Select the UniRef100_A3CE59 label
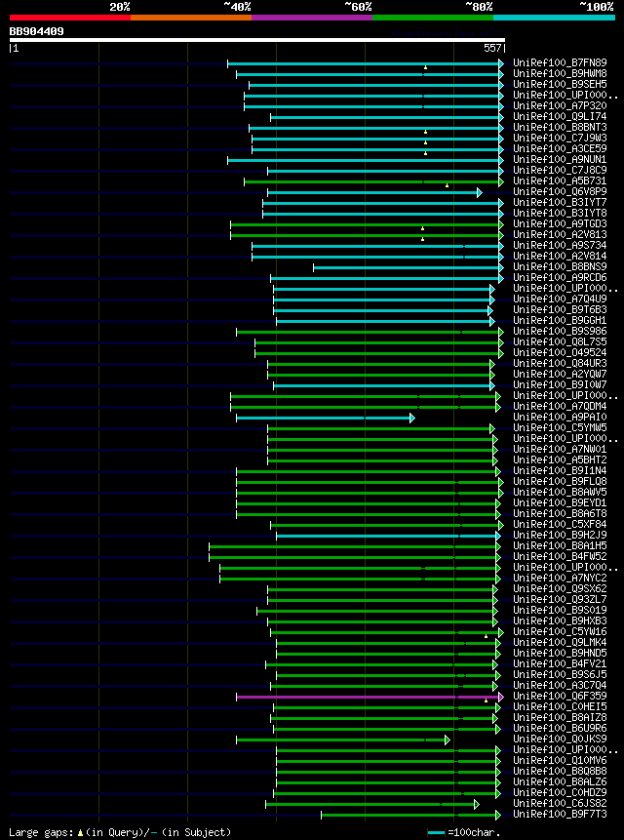 click(560, 148)
